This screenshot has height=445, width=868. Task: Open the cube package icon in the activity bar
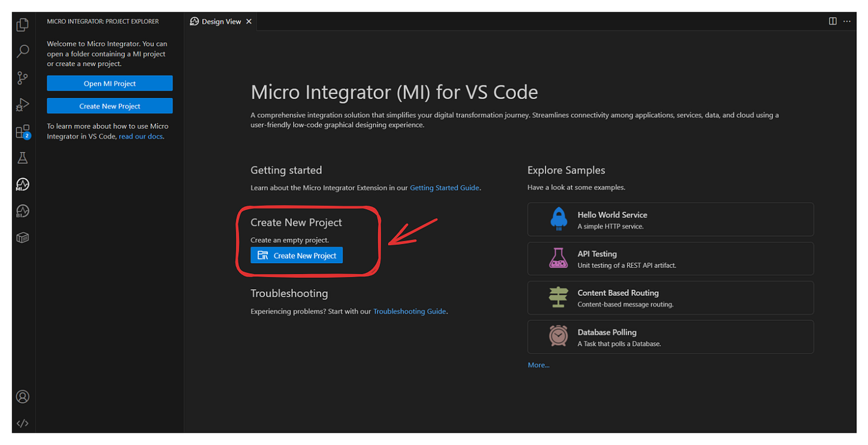coord(22,238)
